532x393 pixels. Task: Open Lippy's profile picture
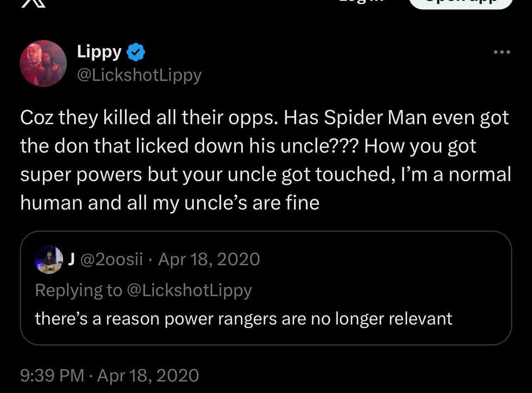pos(43,63)
